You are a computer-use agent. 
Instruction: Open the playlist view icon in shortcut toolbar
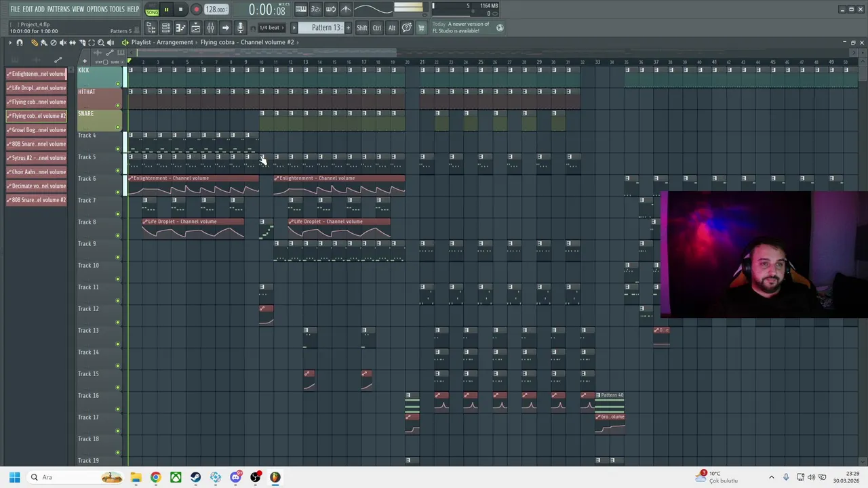195,28
